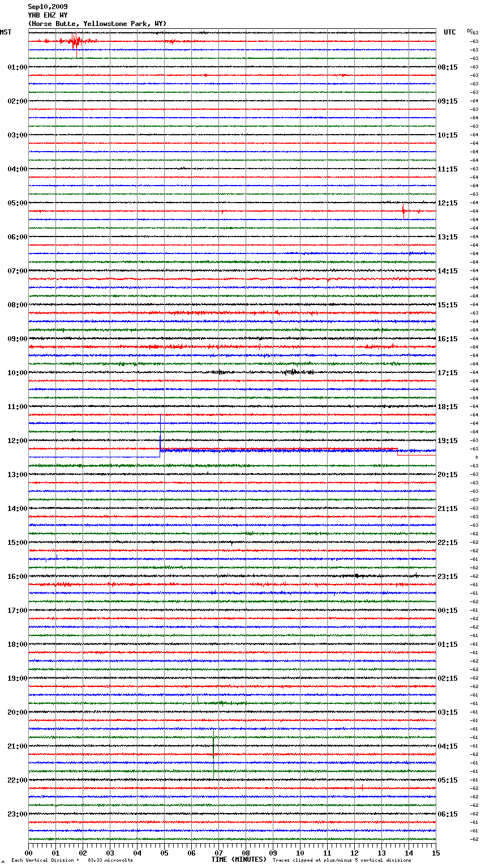
Task: Select the 11:00 MST hour label
Action: coord(17,407)
